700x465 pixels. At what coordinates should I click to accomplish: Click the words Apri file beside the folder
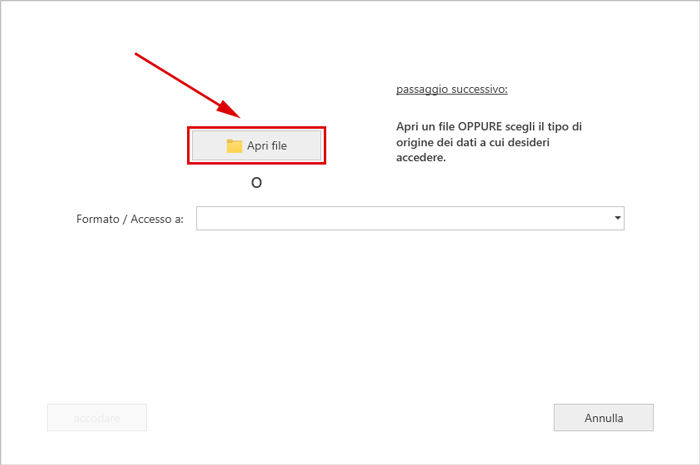click(x=267, y=146)
